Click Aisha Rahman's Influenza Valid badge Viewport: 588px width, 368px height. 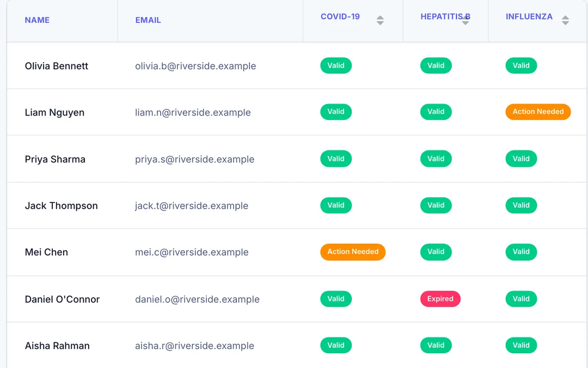(521, 346)
